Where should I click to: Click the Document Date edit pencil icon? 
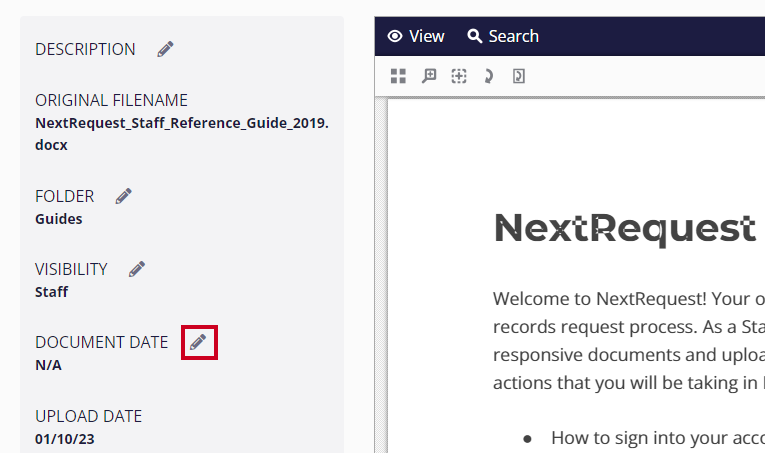coord(198,342)
